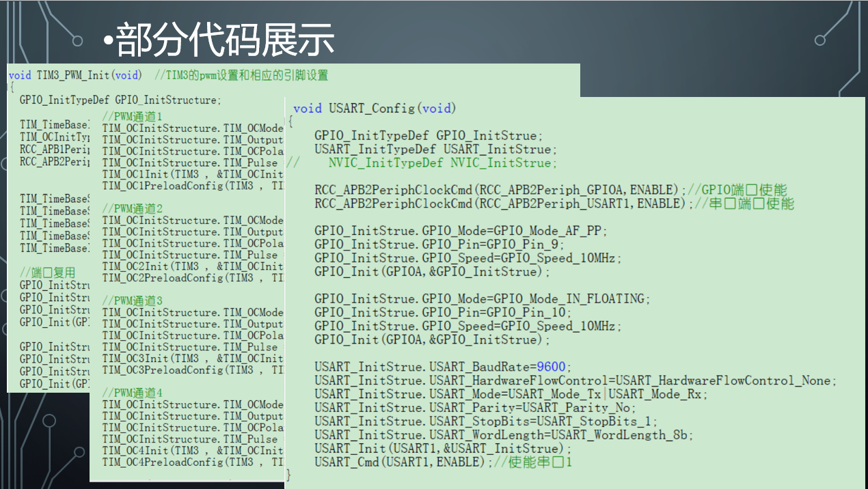This screenshot has height=489, width=868.
Task: Select the void USART_Config(void) function header
Action: tap(375, 108)
